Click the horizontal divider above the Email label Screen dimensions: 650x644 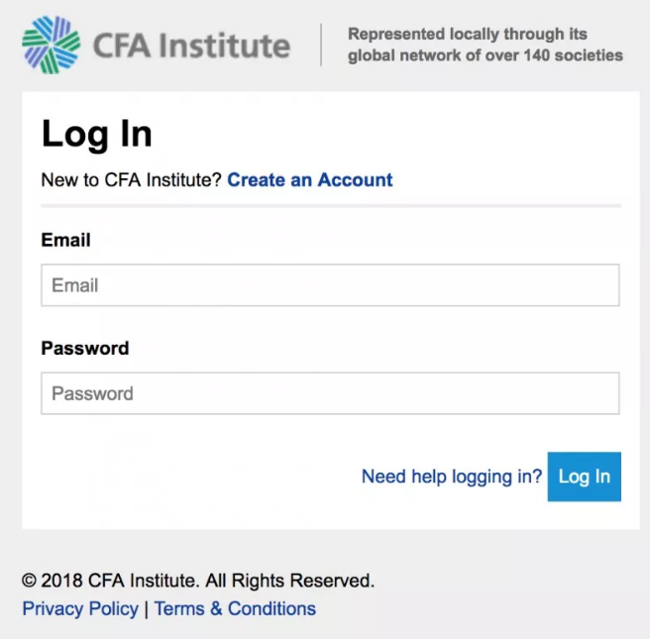(x=330, y=205)
